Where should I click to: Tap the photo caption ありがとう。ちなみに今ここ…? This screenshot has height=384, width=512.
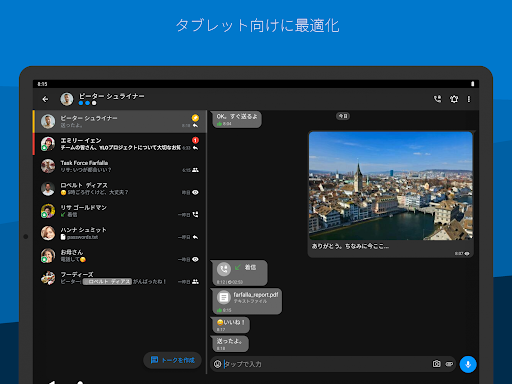tap(350, 246)
